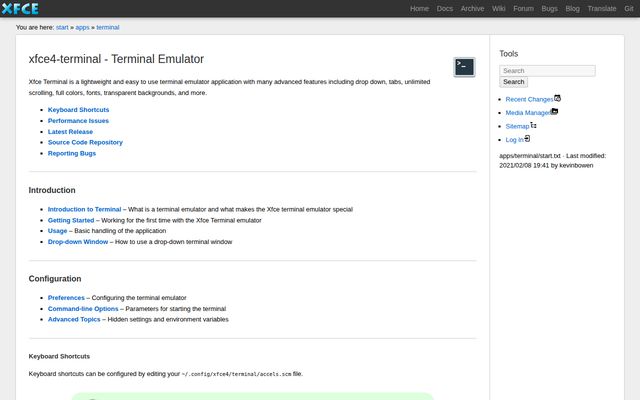The image size is (640, 400).
Task: Open the Preferences link
Action: point(66,298)
